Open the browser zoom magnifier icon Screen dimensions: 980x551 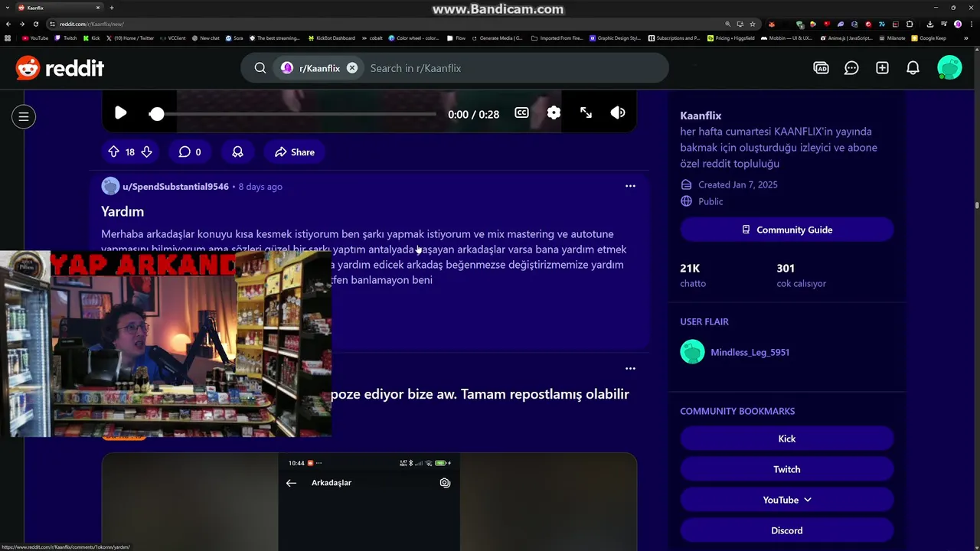point(728,24)
